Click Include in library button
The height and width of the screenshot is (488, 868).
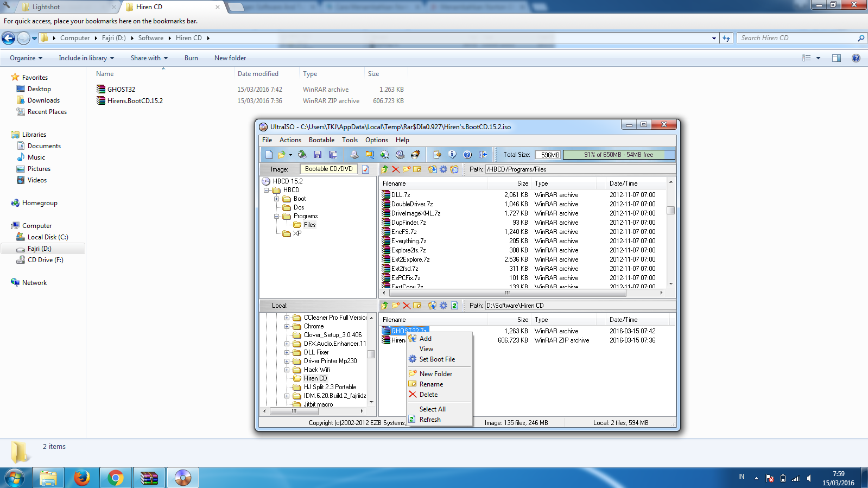86,58
